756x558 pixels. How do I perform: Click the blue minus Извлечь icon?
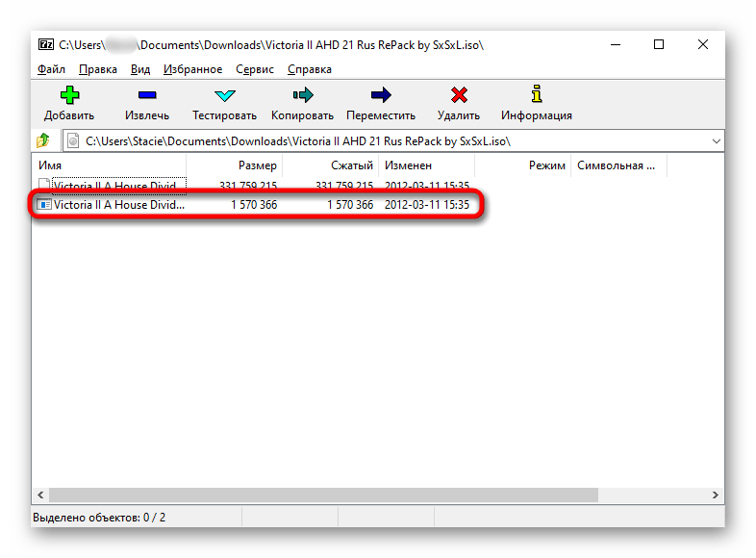[x=147, y=95]
